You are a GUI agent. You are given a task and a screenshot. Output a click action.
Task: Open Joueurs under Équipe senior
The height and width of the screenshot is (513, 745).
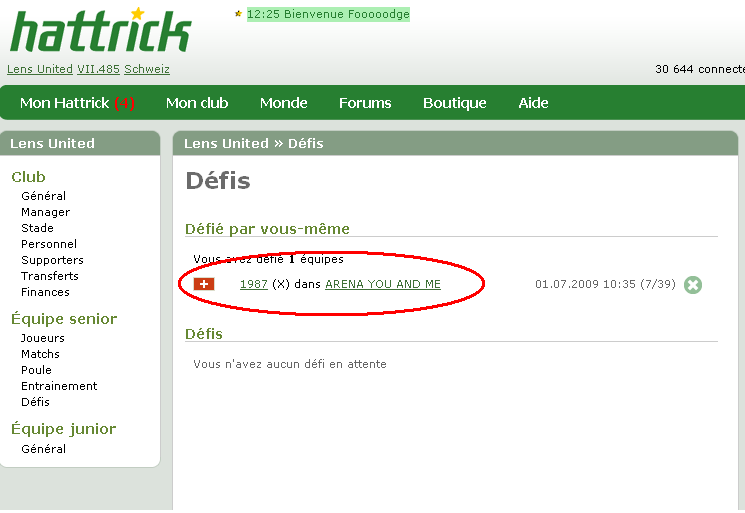point(43,338)
